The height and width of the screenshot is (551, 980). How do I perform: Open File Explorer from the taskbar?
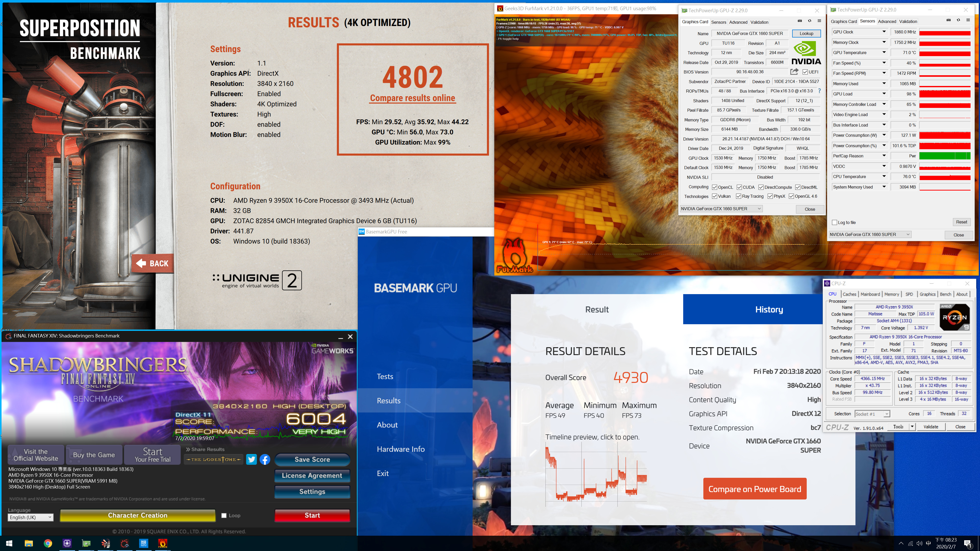(x=29, y=543)
